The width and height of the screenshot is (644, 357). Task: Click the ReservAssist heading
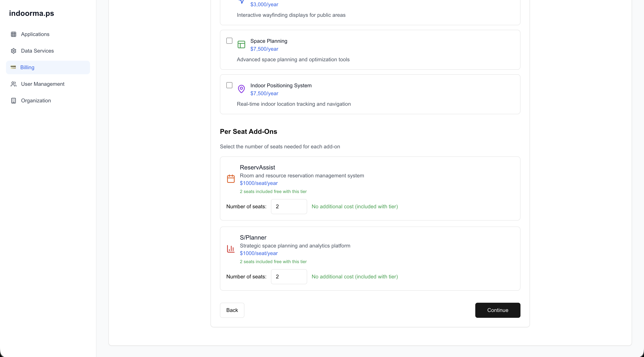257,167
